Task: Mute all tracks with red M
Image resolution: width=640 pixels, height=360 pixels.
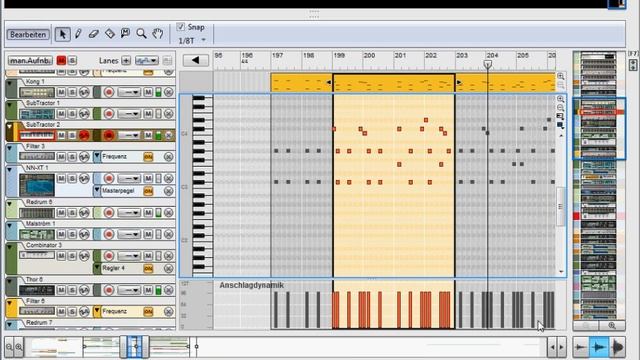Action: [x=61, y=60]
